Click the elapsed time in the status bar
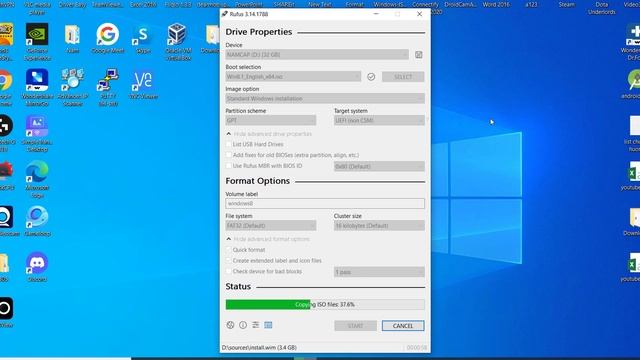This screenshot has width=640, height=360. (x=417, y=348)
